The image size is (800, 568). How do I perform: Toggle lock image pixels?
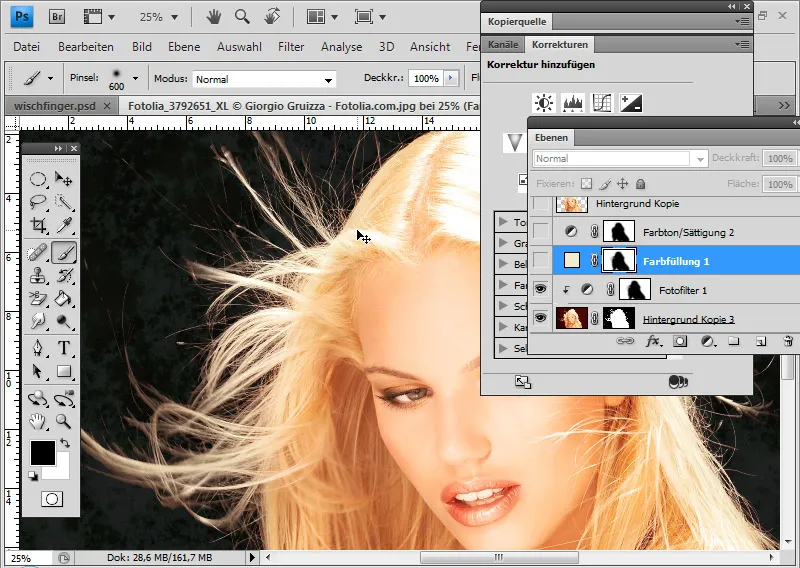(605, 184)
